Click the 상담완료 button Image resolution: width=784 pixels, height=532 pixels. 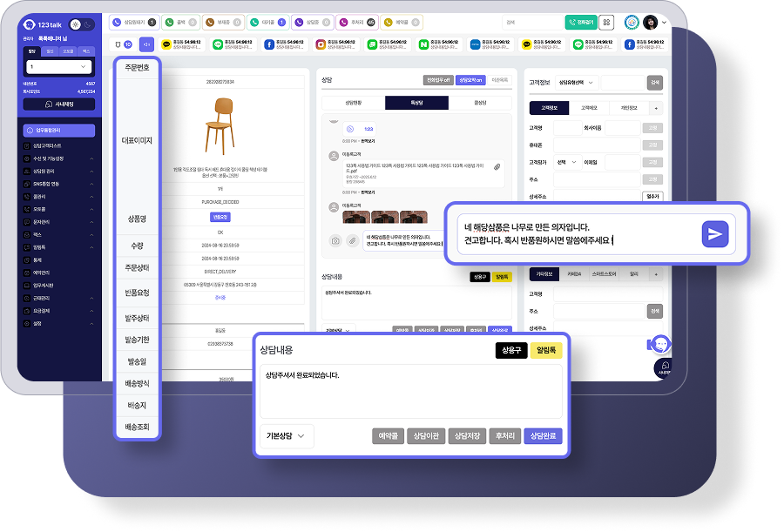pyautogui.click(x=544, y=436)
